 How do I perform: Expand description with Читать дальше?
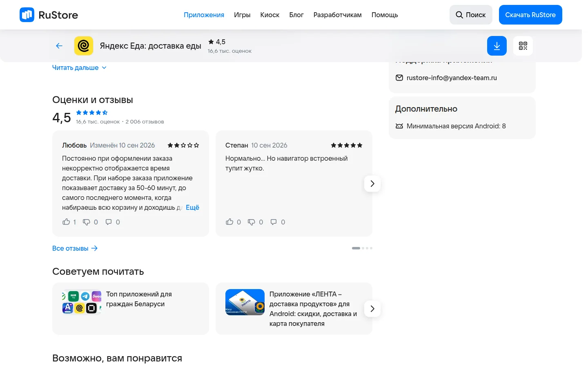79,68
